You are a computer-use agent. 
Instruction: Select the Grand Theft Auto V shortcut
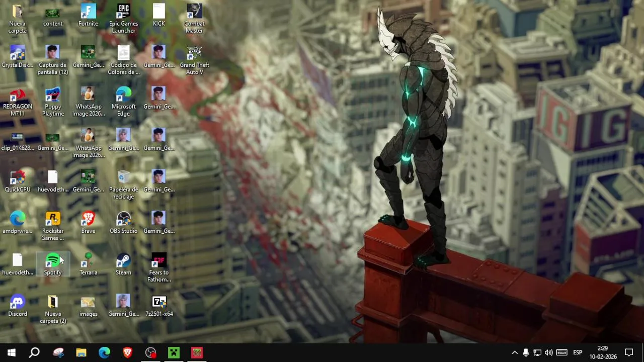click(x=194, y=60)
